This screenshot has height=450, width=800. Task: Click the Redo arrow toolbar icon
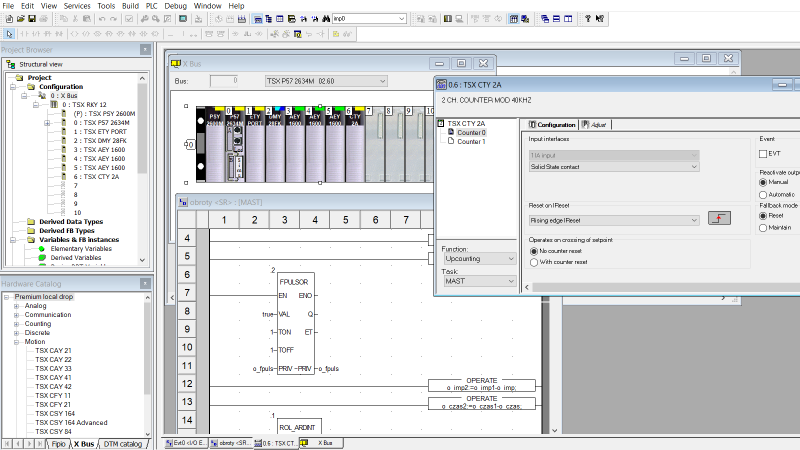(113, 19)
